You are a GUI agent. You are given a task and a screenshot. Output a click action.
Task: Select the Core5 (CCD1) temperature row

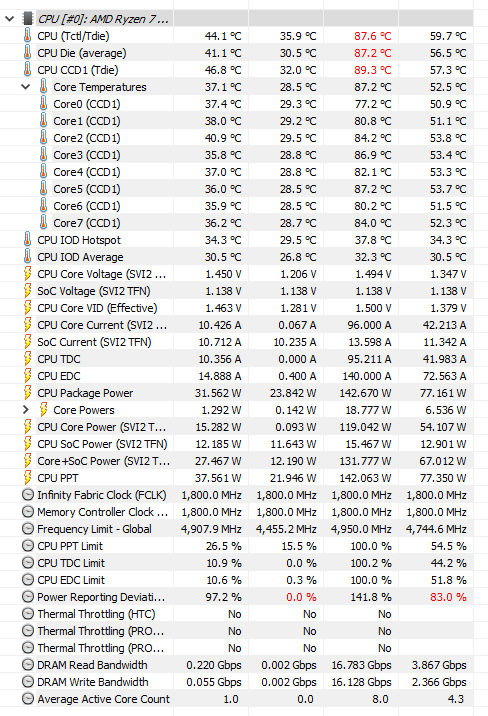(x=236, y=189)
